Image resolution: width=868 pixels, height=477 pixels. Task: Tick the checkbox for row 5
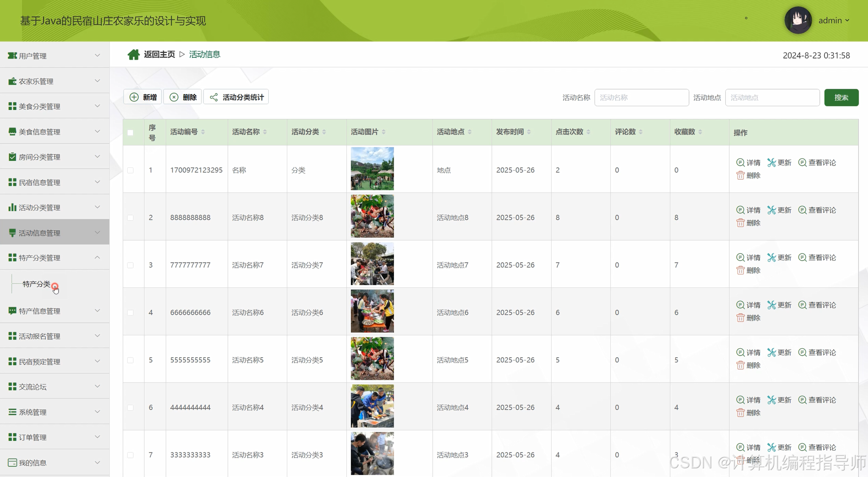130,360
